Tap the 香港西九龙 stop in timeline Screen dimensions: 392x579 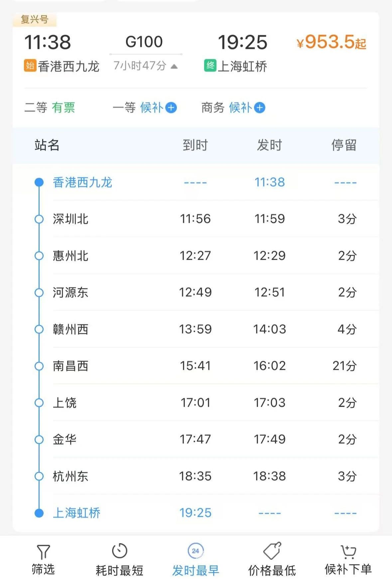click(x=82, y=182)
